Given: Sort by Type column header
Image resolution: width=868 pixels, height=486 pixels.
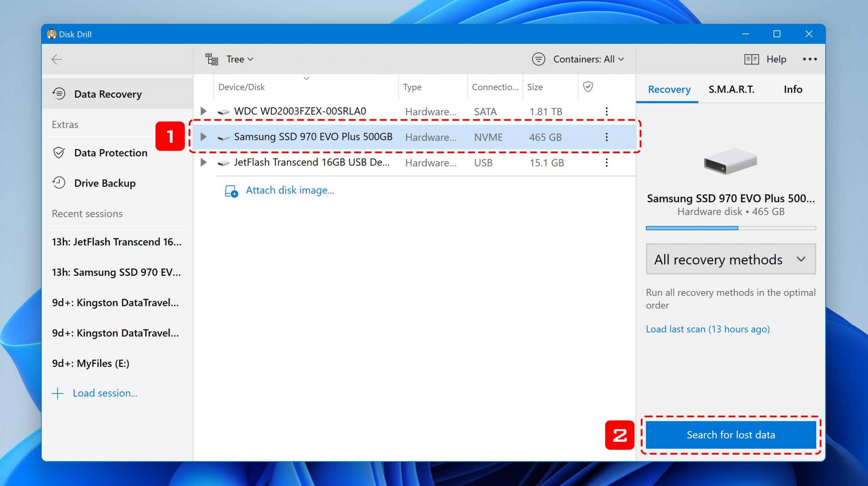Looking at the screenshot, I should [x=412, y=87].
